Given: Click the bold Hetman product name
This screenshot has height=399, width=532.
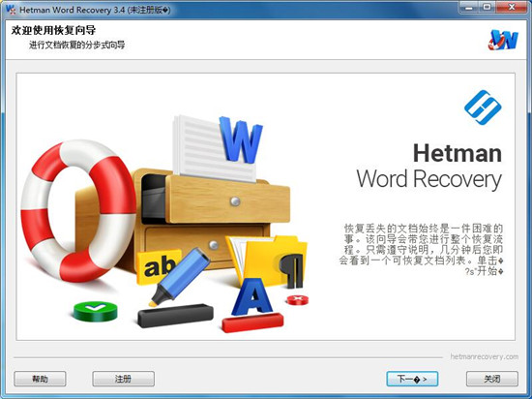Looking at the screenshot, I should [x=458, y=153].
